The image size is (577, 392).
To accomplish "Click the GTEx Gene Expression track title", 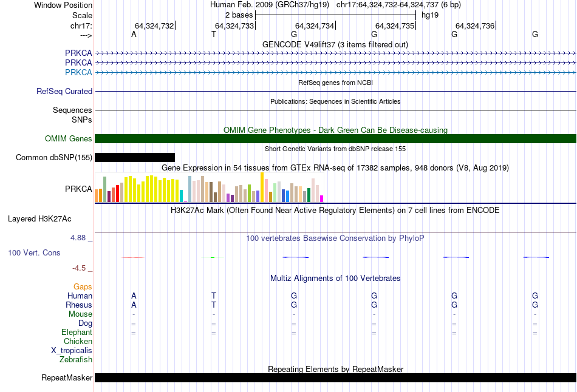I will pos(335,167).
